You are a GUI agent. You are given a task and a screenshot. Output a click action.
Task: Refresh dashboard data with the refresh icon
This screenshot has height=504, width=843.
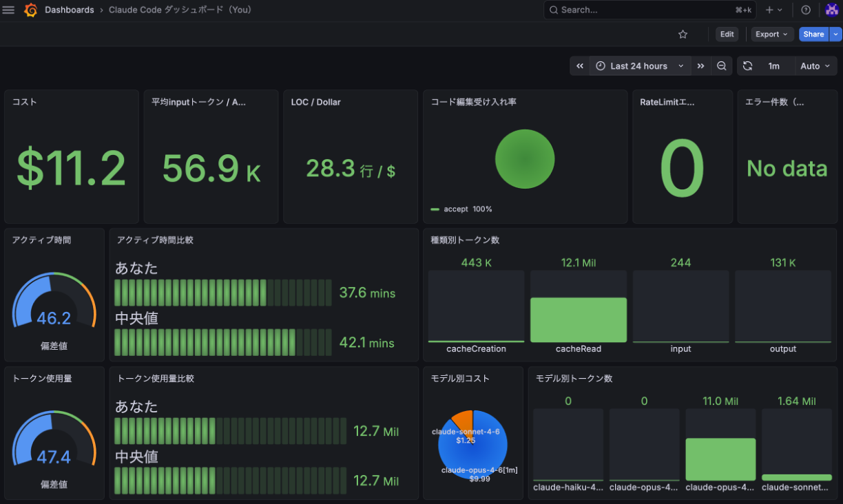point(748,65)
